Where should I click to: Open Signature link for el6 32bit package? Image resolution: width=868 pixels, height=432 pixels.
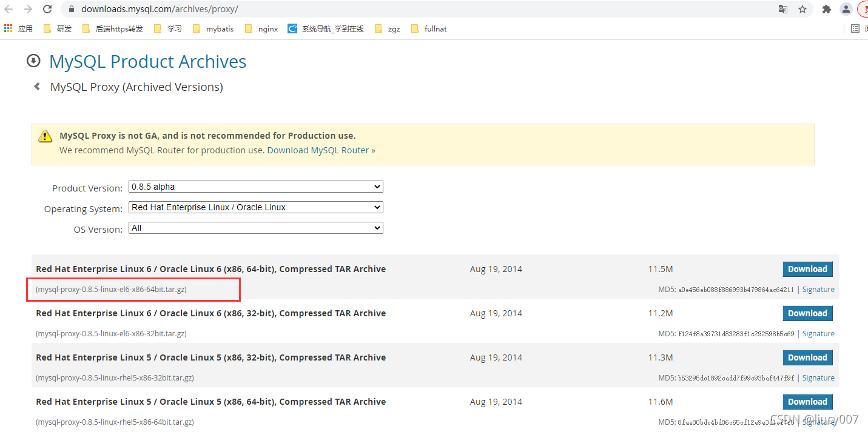click(818, 334)
